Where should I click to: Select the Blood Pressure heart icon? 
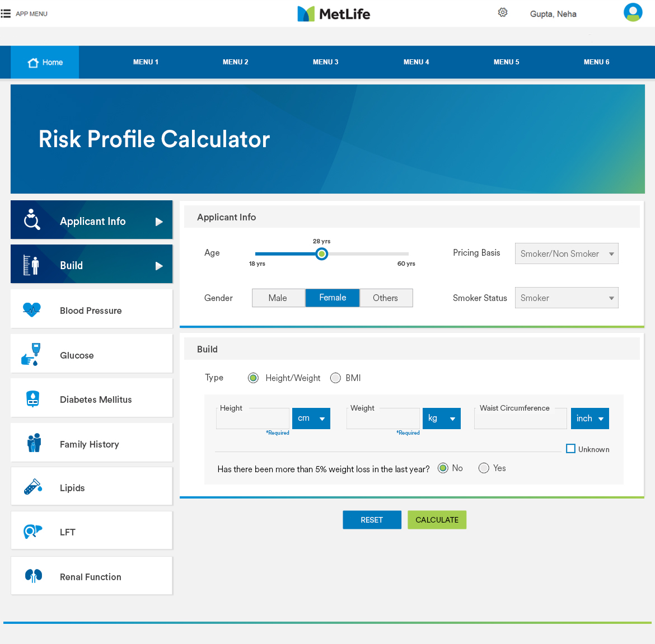click(32, 309)
